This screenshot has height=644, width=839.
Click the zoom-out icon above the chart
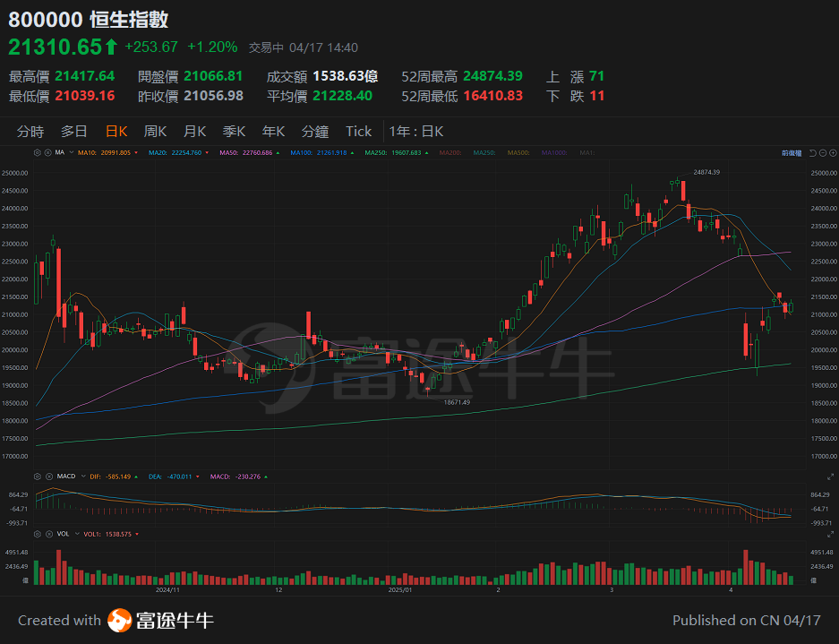(823, 152)
